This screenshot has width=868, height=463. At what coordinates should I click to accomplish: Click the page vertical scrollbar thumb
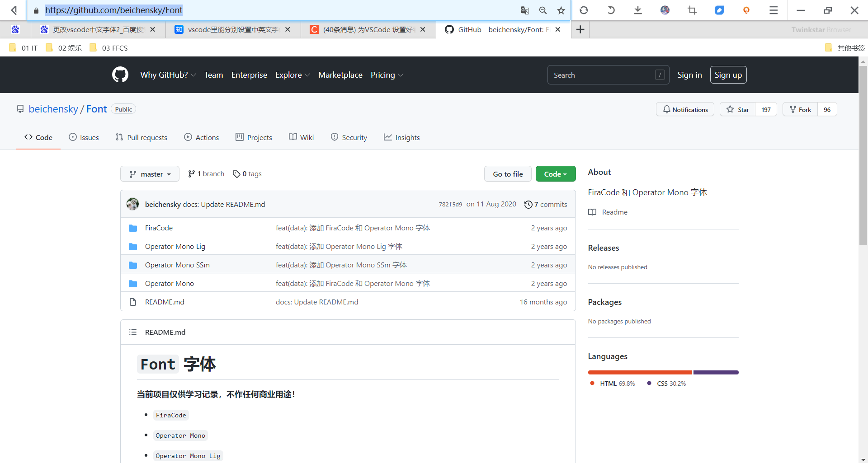(863, 156)
